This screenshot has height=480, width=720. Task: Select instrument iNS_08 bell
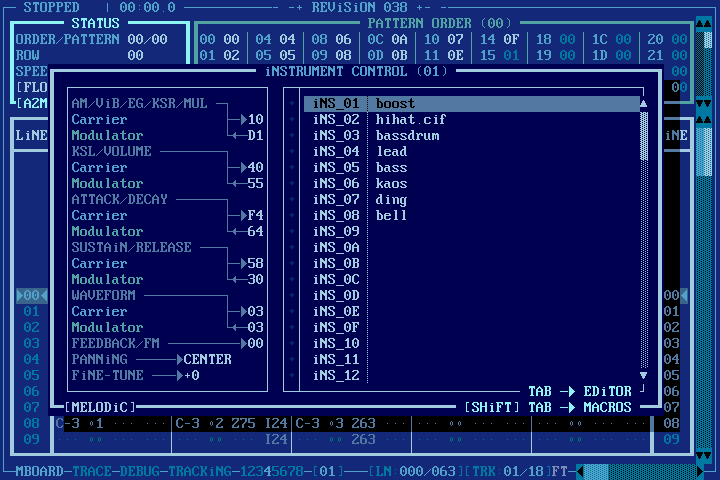pyautogui.click(x=472, y=215)
